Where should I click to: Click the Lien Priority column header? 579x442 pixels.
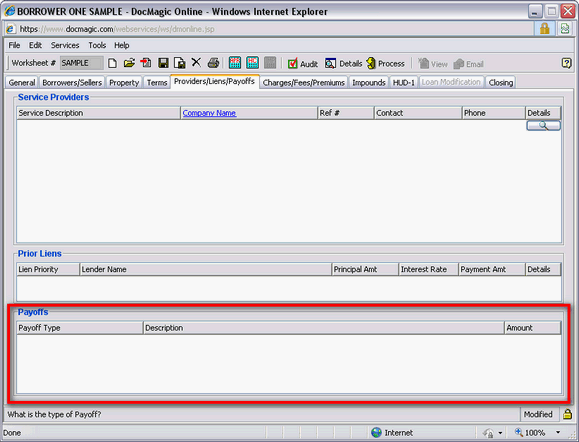[x=48, y=270]
